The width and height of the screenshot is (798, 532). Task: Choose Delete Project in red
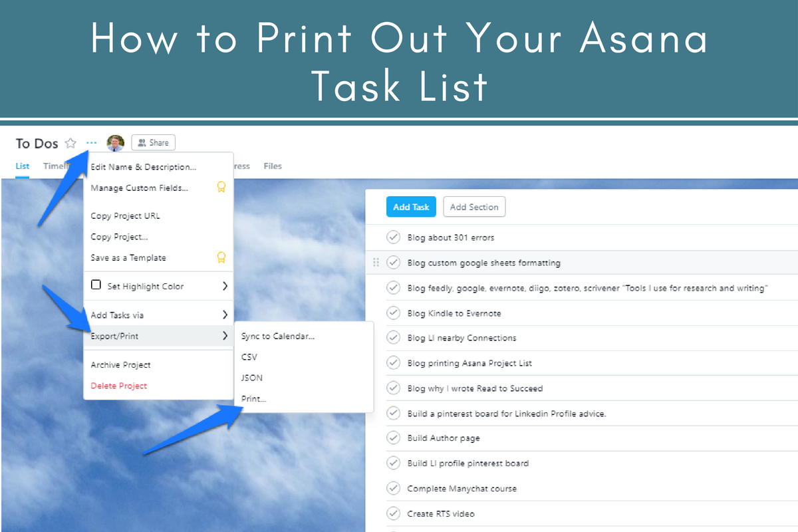pyautogui.click(x=119, y=386)
